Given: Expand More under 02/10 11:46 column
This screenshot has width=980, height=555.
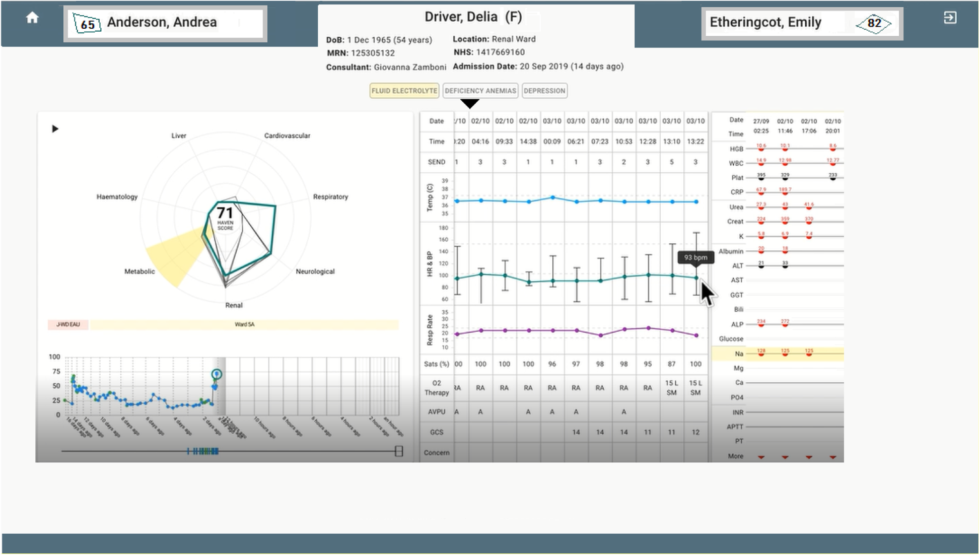Looking at the screenshot, I should pos(785,457).
